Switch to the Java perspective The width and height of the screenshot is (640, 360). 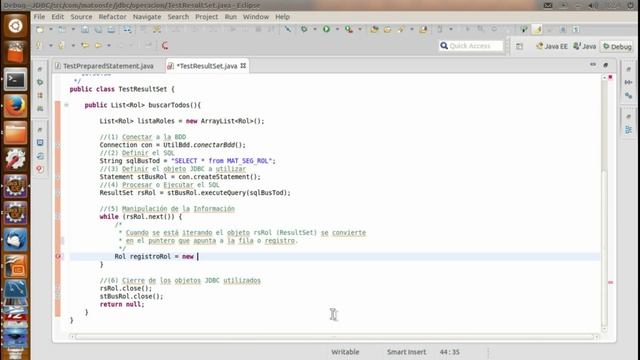coord(585,47)
